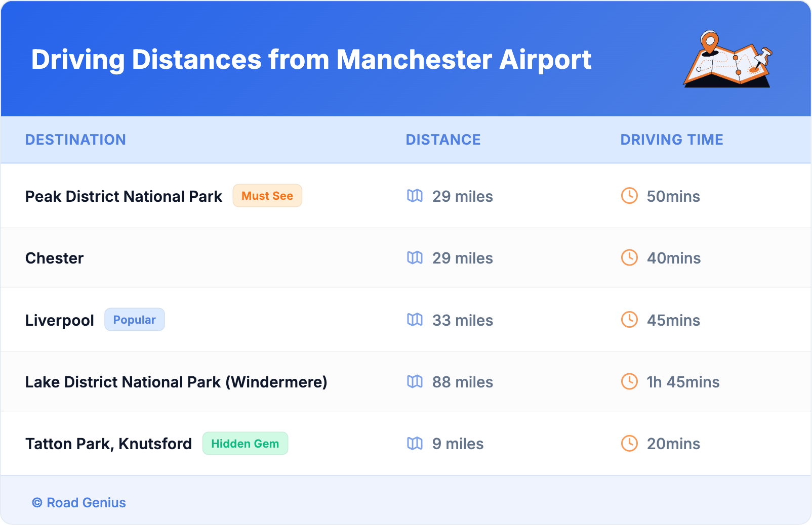This screenshot has width=812, height=525.
Task: Click the Driving Time column header
Action: pyautogui.click(x=671, y=140)
